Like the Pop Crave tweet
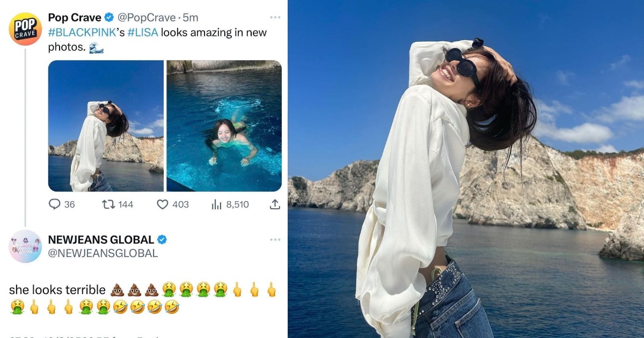This screenshot has height=338, width=644. tap(163, 204)
